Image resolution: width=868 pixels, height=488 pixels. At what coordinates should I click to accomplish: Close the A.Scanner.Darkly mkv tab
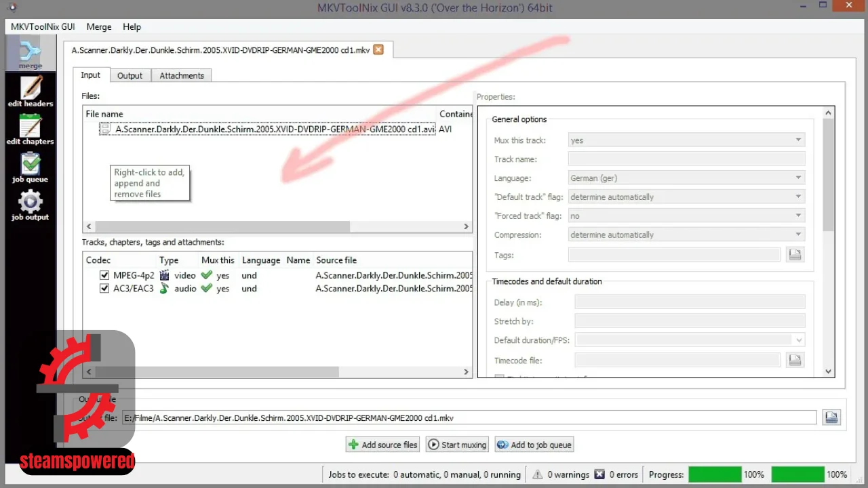click(378, 49)
